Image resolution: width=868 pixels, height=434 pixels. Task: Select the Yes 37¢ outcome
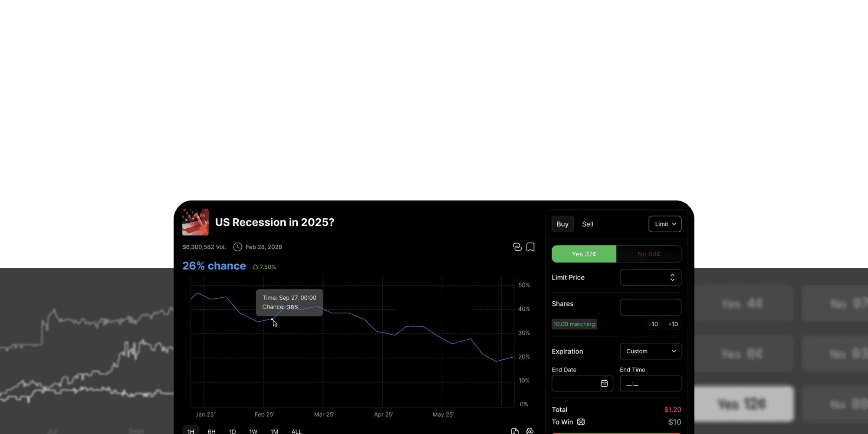(x=584, y=254)
